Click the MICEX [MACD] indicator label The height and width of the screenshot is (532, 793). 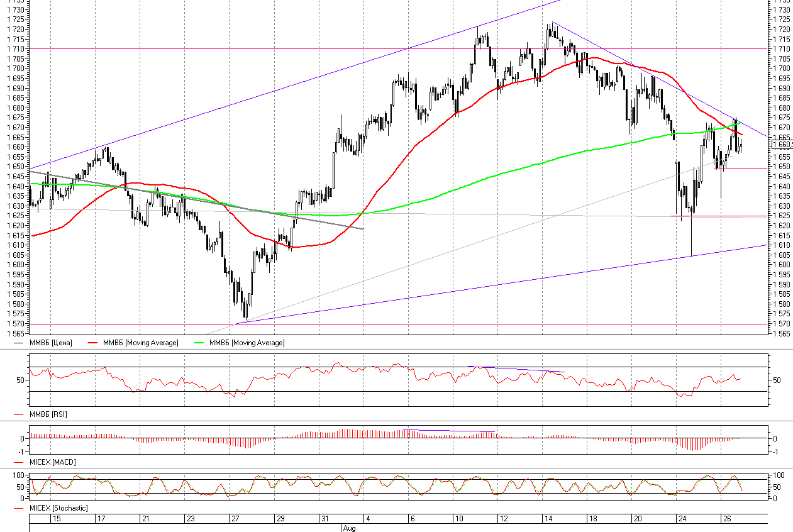[x=53, y=462]
